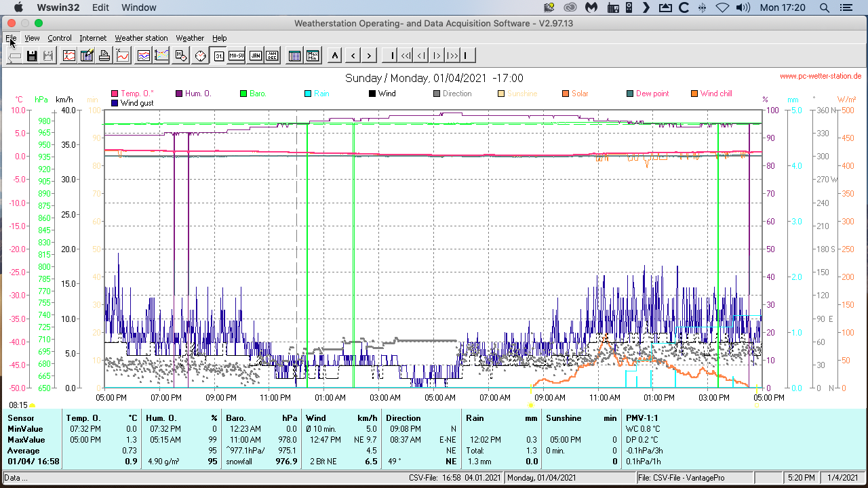The height and width of the screenshot is (488, 868).
Task: Click 'CSV-File: 16:58 04.01.2021' status text
Action: [454, 479]
